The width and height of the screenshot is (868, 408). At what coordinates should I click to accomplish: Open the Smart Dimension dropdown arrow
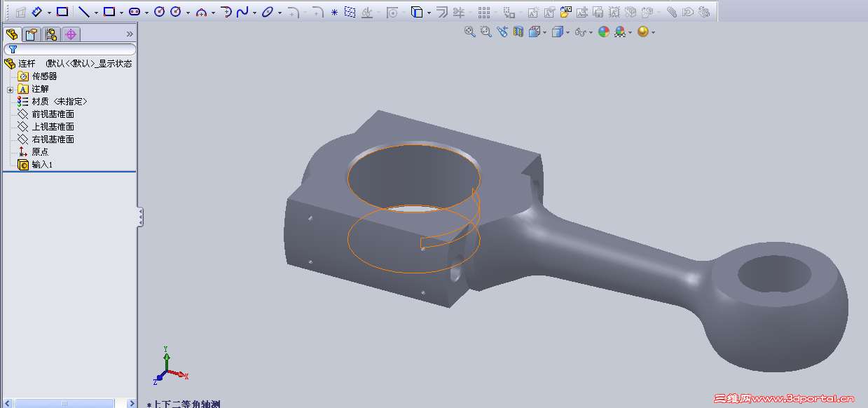pos(49,13)
